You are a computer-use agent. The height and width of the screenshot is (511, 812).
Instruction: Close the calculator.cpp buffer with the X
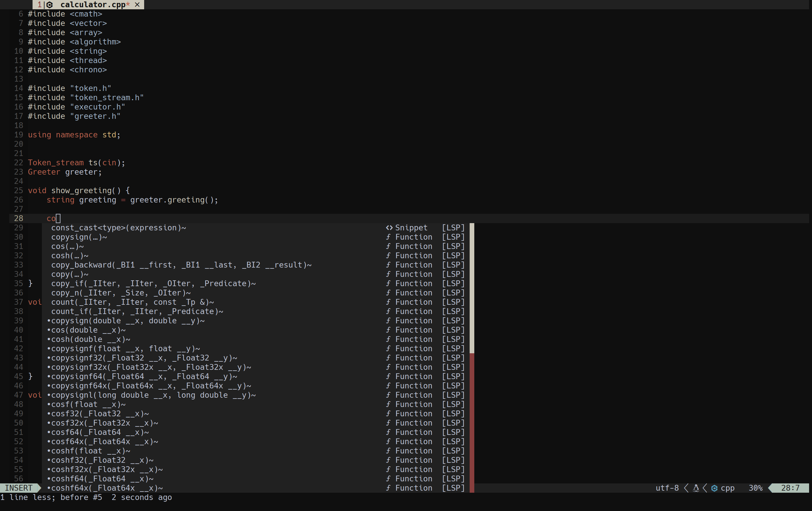point(137,4)
